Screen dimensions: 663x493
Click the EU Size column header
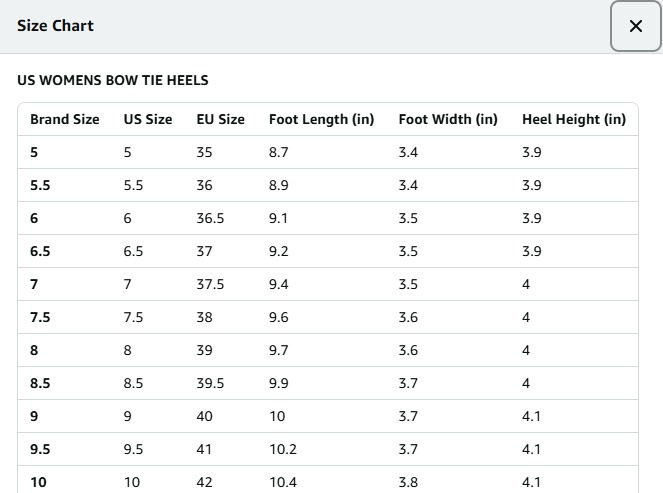(x=220, y=119)
